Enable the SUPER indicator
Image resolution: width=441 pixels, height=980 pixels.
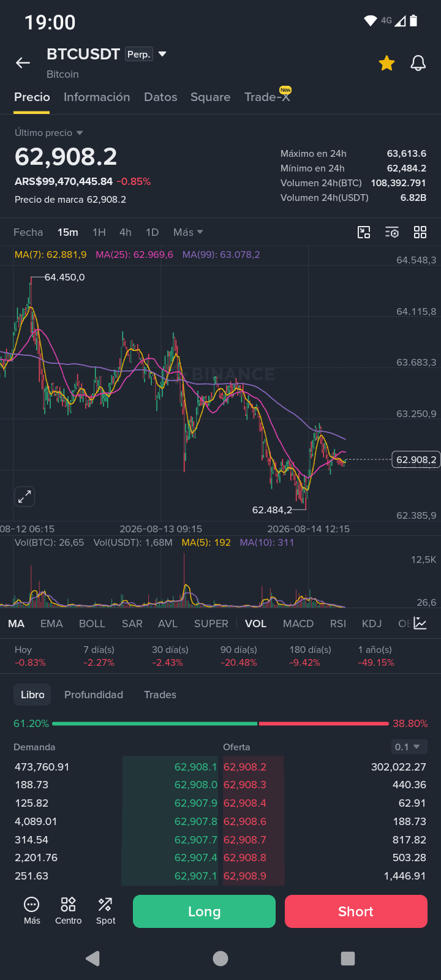tap(211, 624)
